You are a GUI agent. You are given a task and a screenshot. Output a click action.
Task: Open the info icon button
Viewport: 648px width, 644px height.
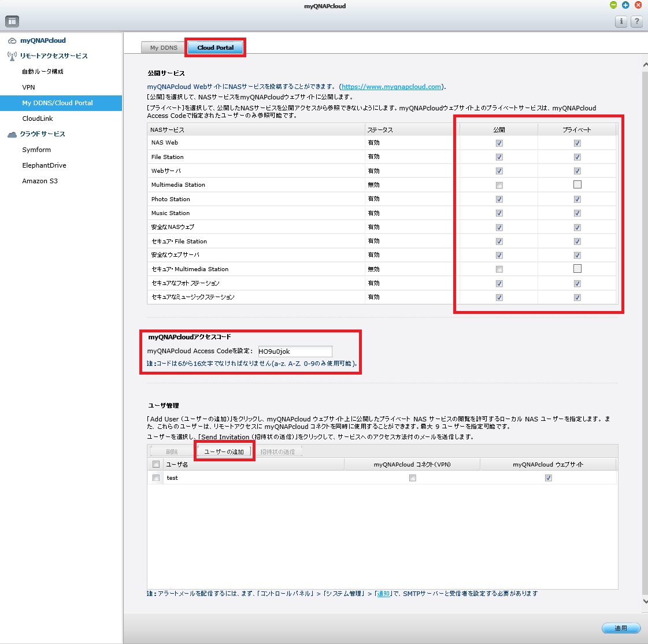[x=621, y=21]
